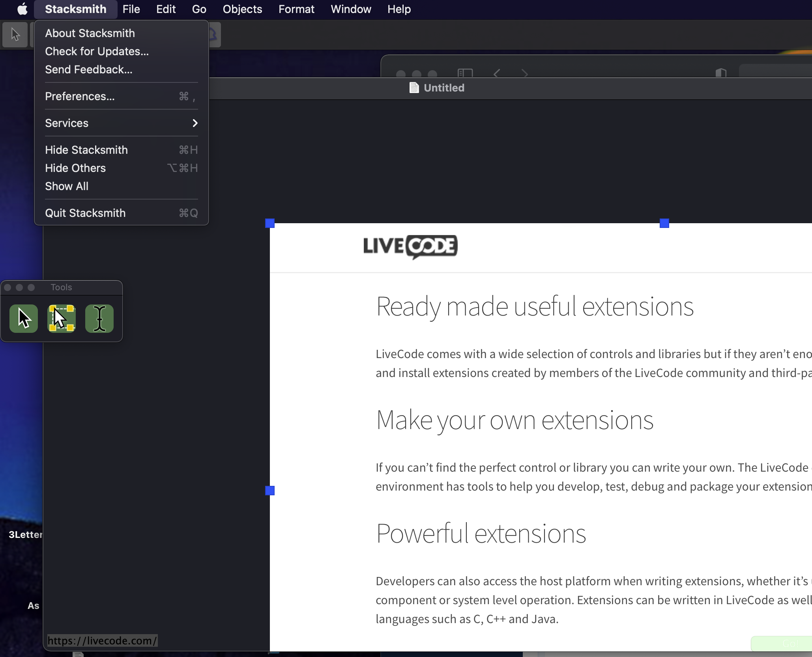The image size is (812, 657).
Task: Open the Format menu
Action: [296, 9]
